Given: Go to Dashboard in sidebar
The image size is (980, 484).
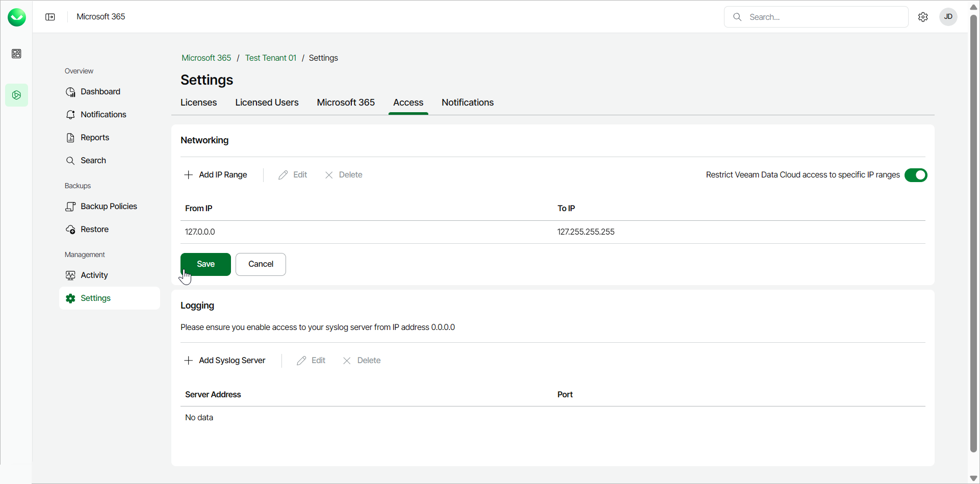Looking at the screenshot, I should click(100, 92).
